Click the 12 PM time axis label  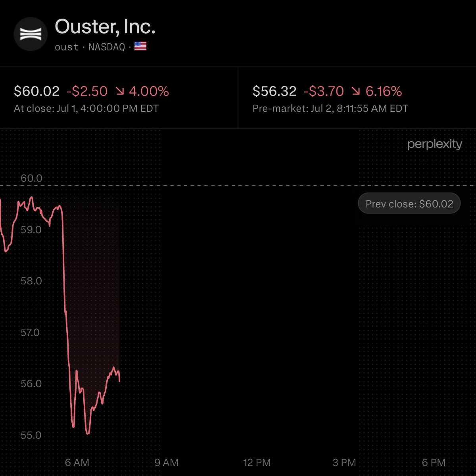pos(257,463)
